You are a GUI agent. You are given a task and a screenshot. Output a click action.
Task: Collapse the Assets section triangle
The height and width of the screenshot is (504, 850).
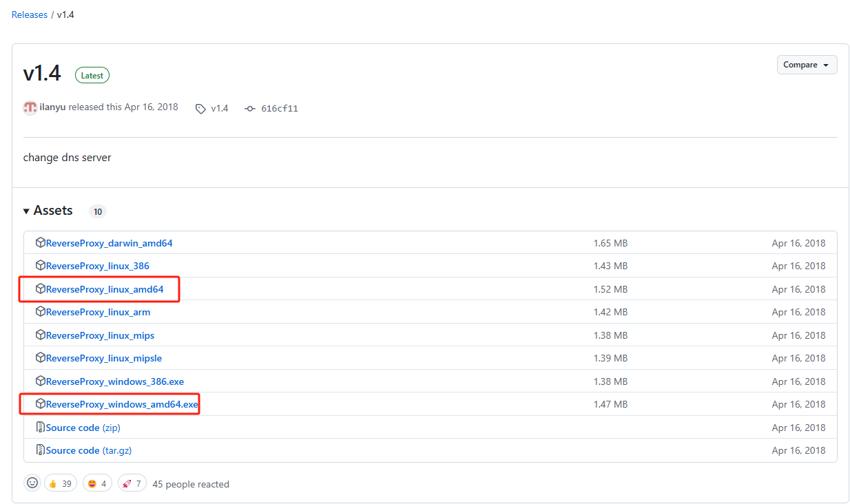coord(26,211)
